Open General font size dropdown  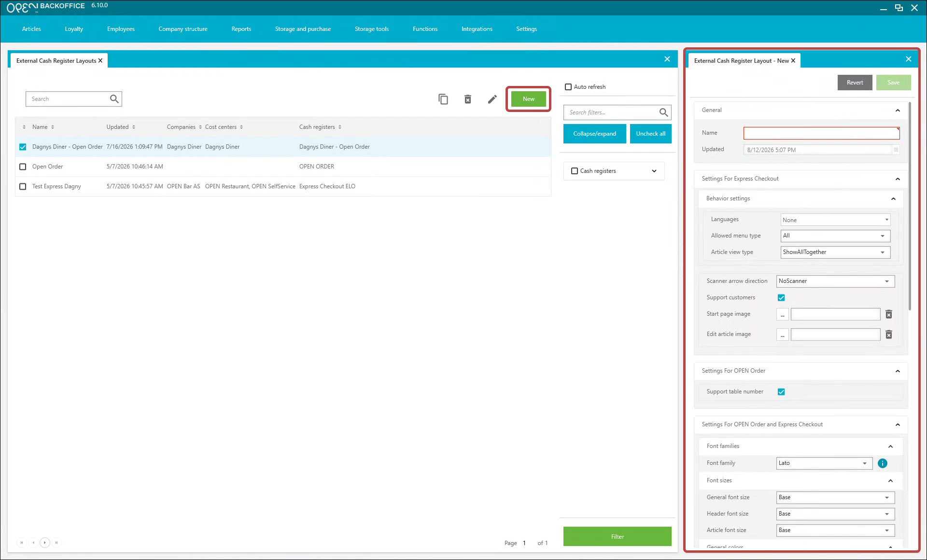(835, 498)
